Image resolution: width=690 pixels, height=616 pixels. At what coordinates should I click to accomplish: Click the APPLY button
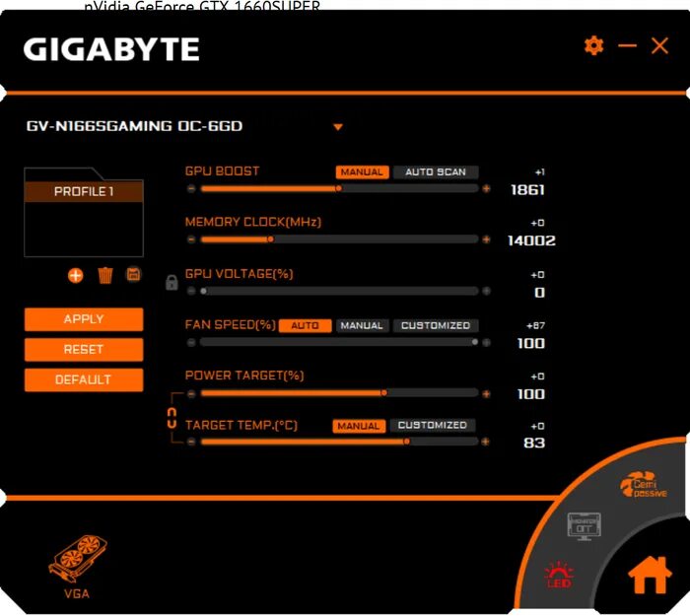click(x=84, y=319)
